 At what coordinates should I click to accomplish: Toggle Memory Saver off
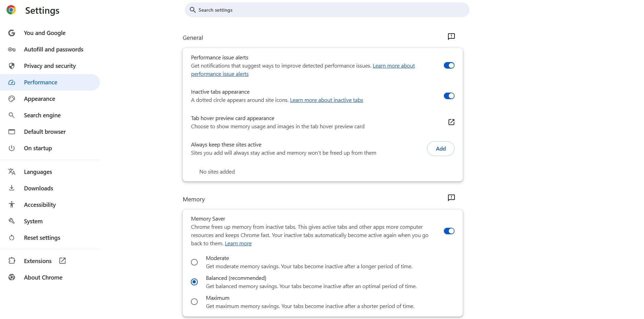pyautogui.click(x=449, y=231)
